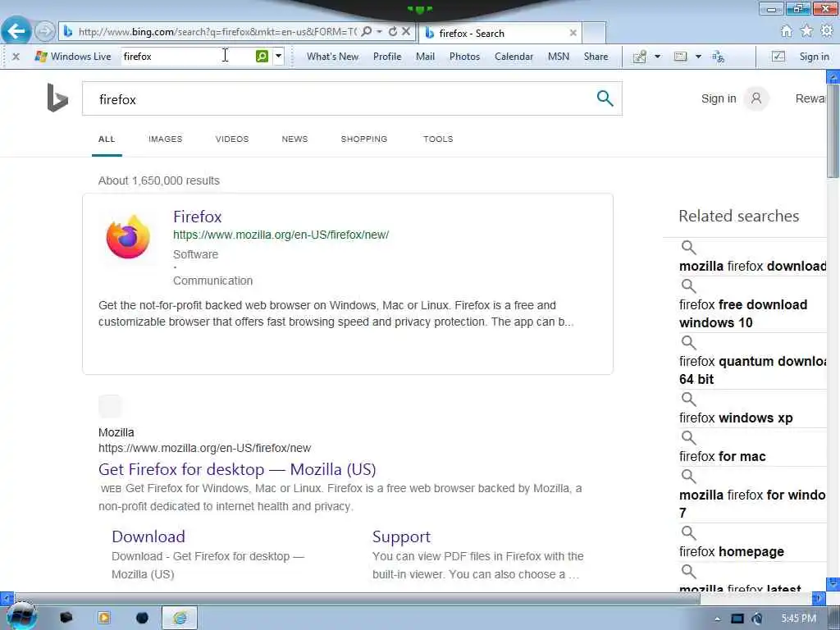Click the toolbar translate icon

[719, 57]
